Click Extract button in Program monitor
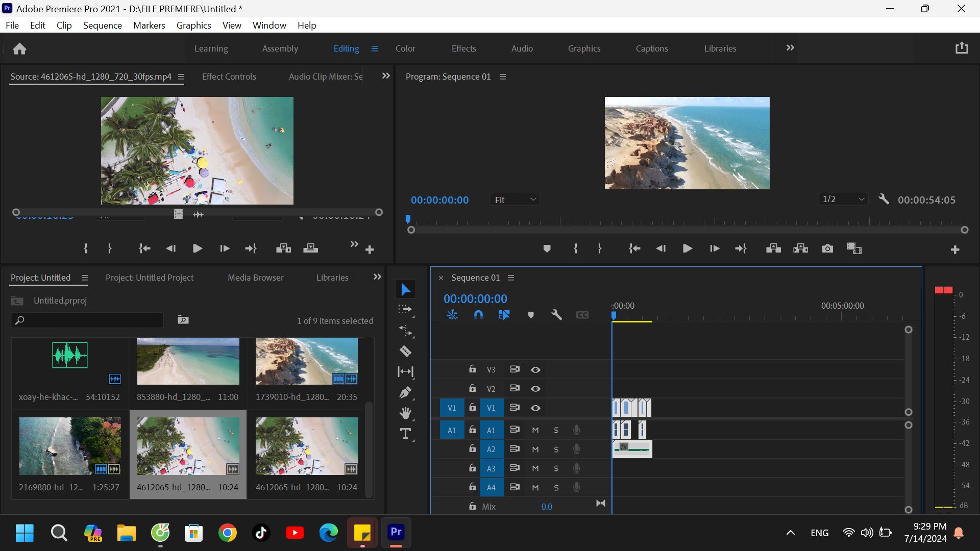 pos(800,248)
